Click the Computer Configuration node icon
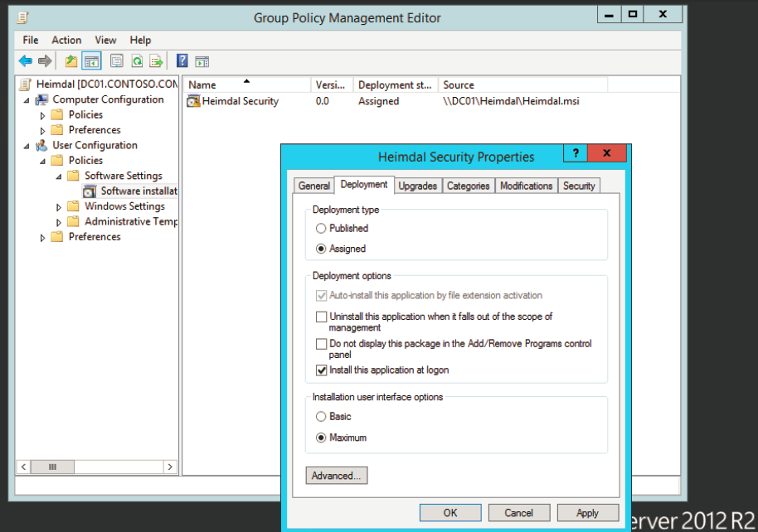This screenshot has width=758, height=532. (42, 99)
